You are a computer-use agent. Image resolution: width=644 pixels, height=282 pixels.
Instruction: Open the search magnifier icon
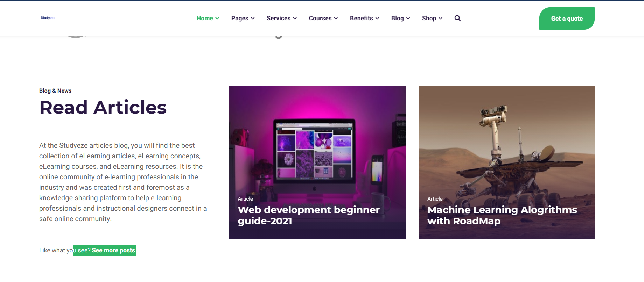pos(457,18)
